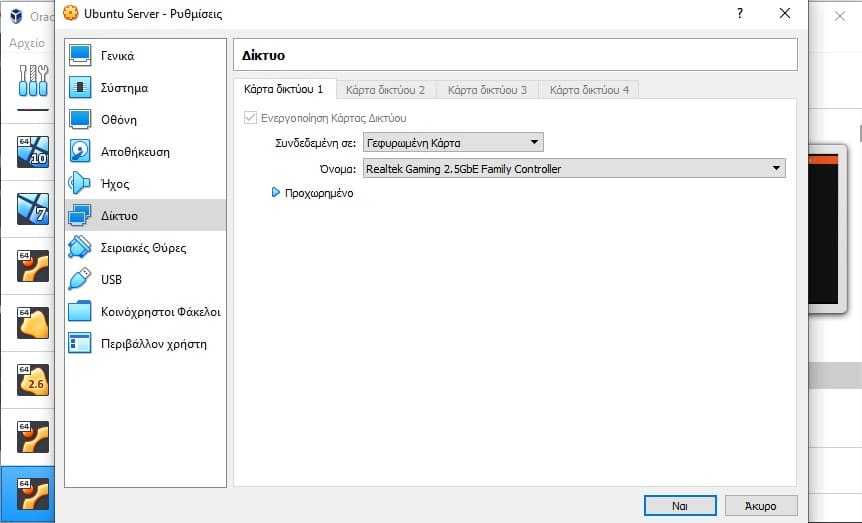
Task: Click the Γενικά category label
Action: (x=118, y=56)
